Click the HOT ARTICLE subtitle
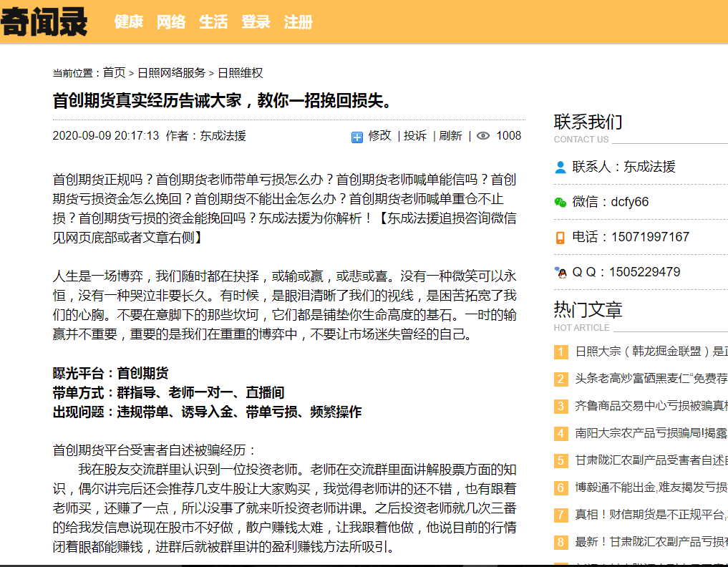The image size is (728, 567). click(x=581, y=327)
